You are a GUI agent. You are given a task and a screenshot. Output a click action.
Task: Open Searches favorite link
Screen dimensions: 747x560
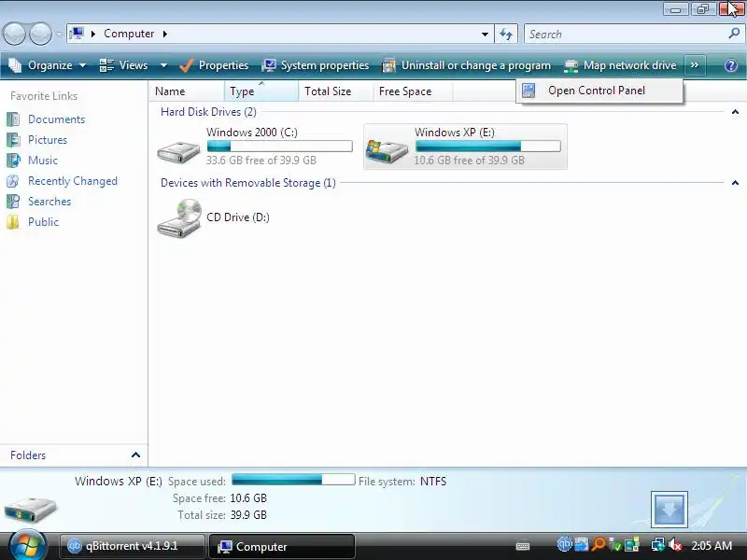point(49,202)
